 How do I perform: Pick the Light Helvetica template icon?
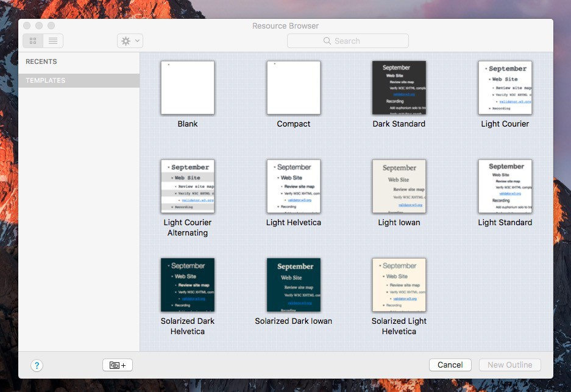point(294,186)
